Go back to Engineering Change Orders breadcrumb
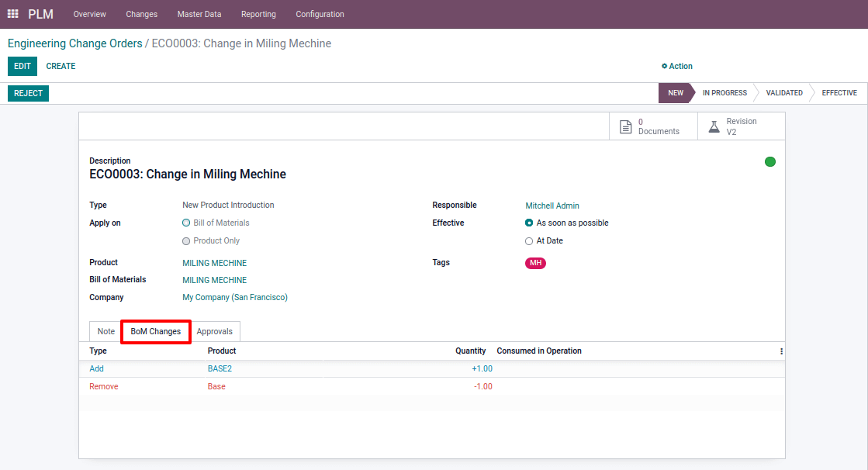Viewport: 868px width, 470px height. click(74, 43)
